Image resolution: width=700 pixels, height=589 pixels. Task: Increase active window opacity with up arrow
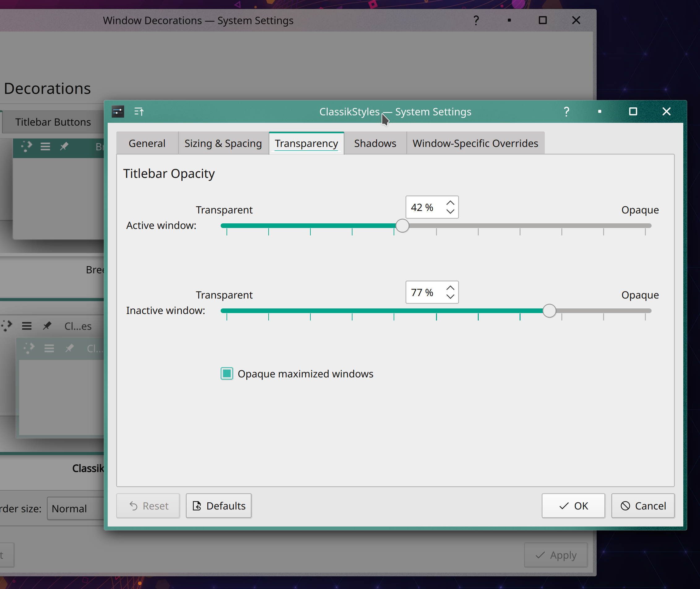[x=450, y=203]
